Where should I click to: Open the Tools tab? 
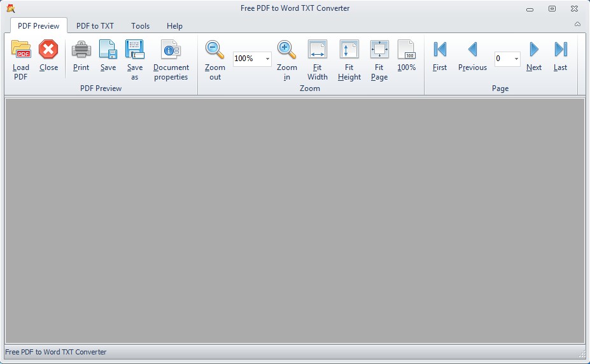click(141, 26)
